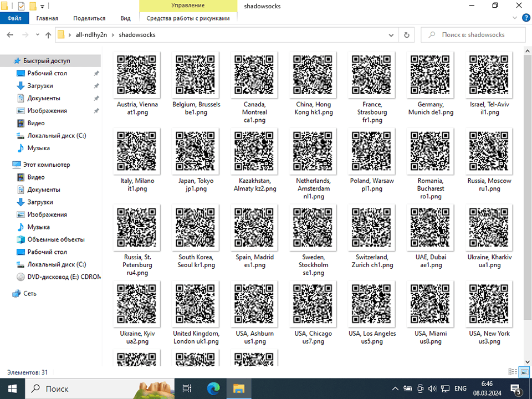Expand the breadcrumb chevron before all-ndlhy2n

(x=70, y=34)
